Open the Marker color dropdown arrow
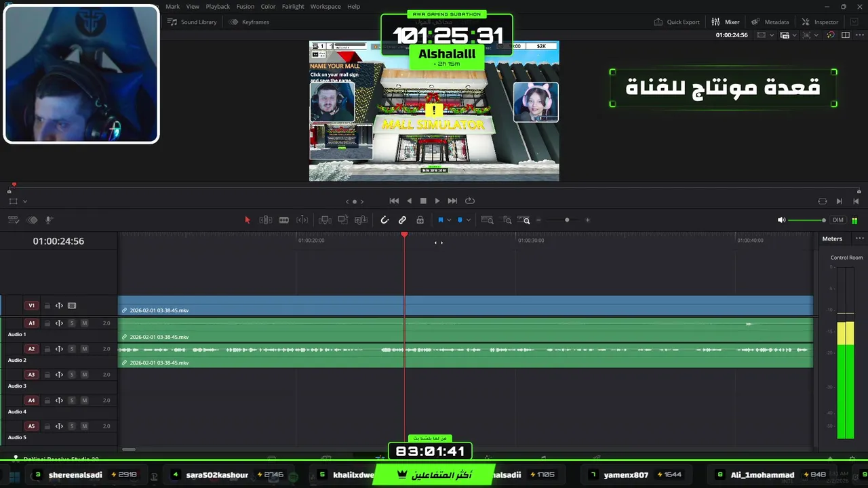868x488 pixels. [468, 220]
